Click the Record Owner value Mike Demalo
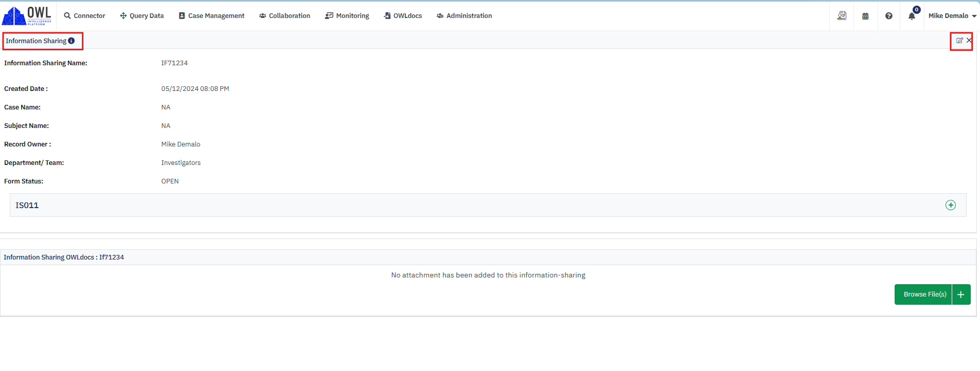This screenshot has height=371, width=980. (181, 144)
